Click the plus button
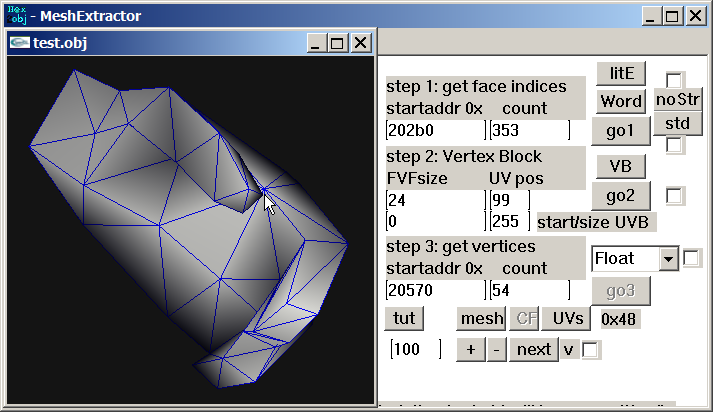The height and width of the screenshot is (412, 713). (x=470, y=349)
